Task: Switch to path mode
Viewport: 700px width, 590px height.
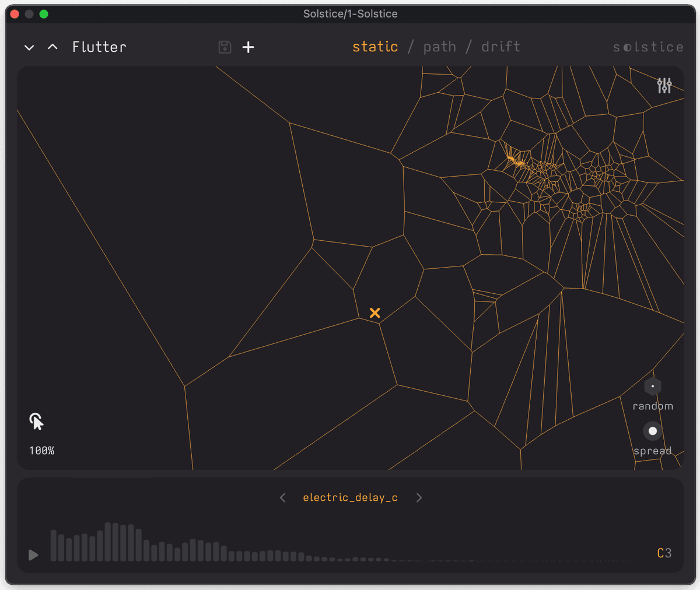Action: click(440, 47)
